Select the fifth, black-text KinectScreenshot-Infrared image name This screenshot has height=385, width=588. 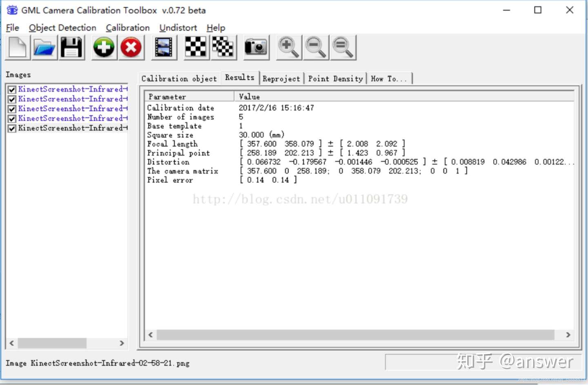point(73,128)
